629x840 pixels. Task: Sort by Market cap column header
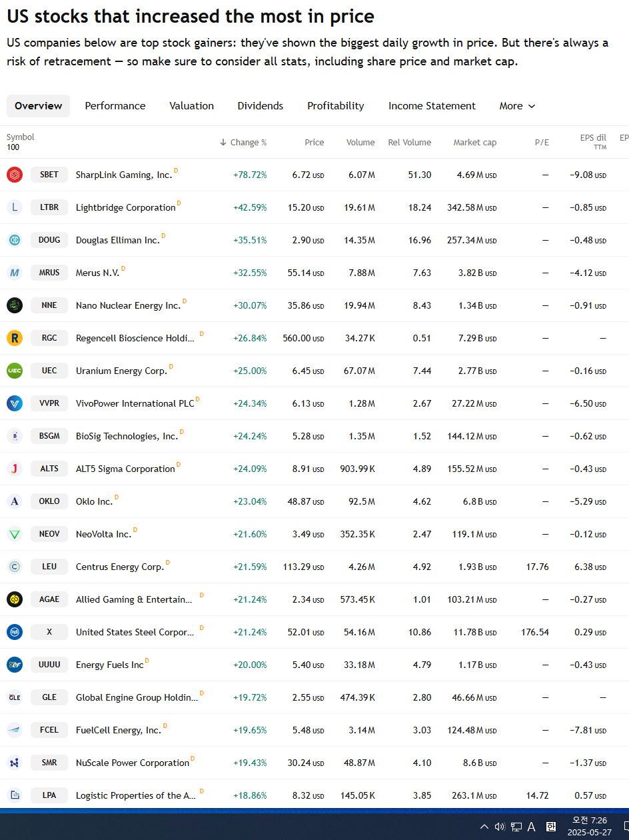tap(475, 142)
